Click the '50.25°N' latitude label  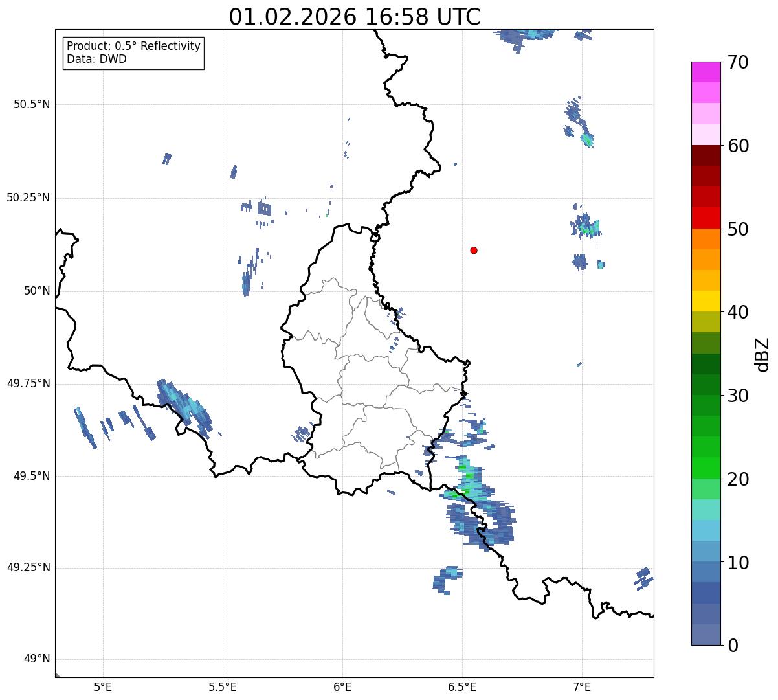(x=28, y=198)
